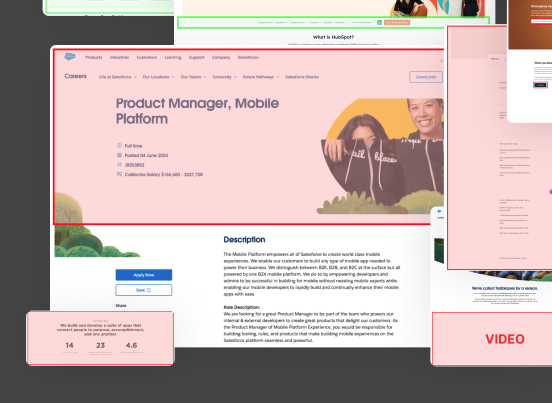Expand the Life at Salesforce dropdown
Viewport: 552px width, 403px height.
118,77
